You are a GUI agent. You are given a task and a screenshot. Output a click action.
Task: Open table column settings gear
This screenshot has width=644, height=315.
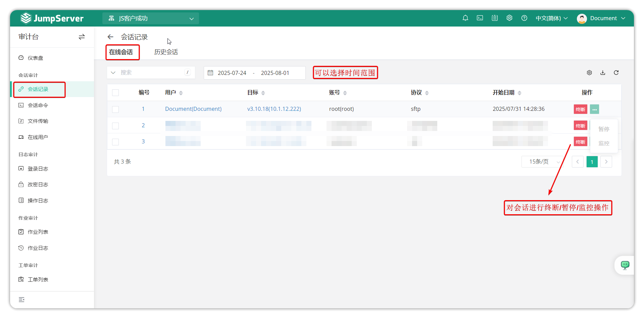point(589,73)
